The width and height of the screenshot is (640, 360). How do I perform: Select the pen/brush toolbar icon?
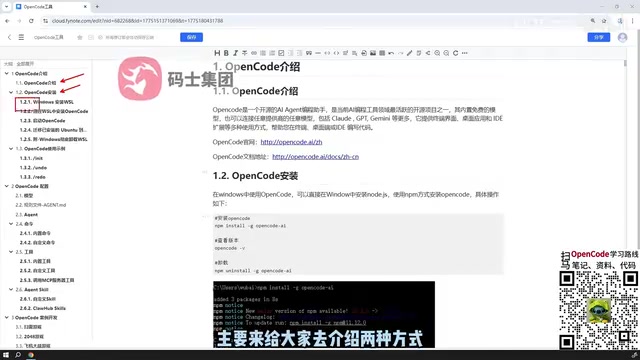pos(409,53)
